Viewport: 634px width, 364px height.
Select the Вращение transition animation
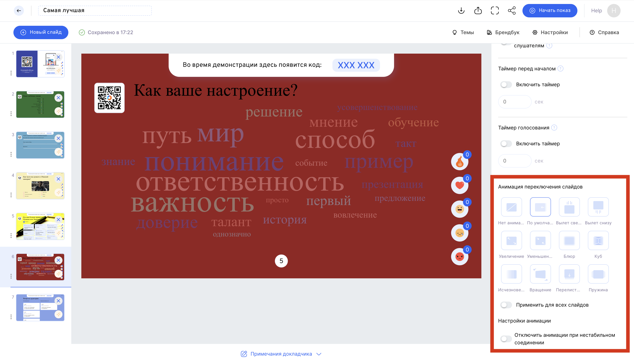[x=540, y=274]
